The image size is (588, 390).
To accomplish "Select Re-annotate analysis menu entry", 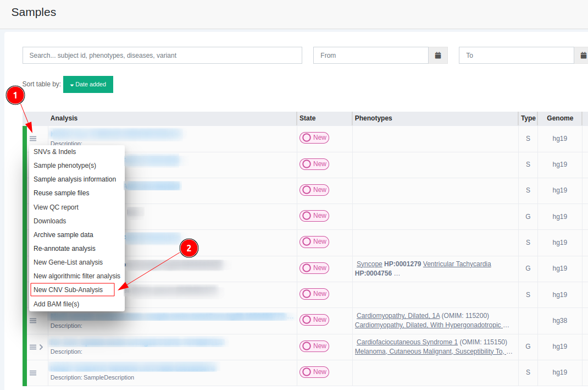I will pos(64,249).
